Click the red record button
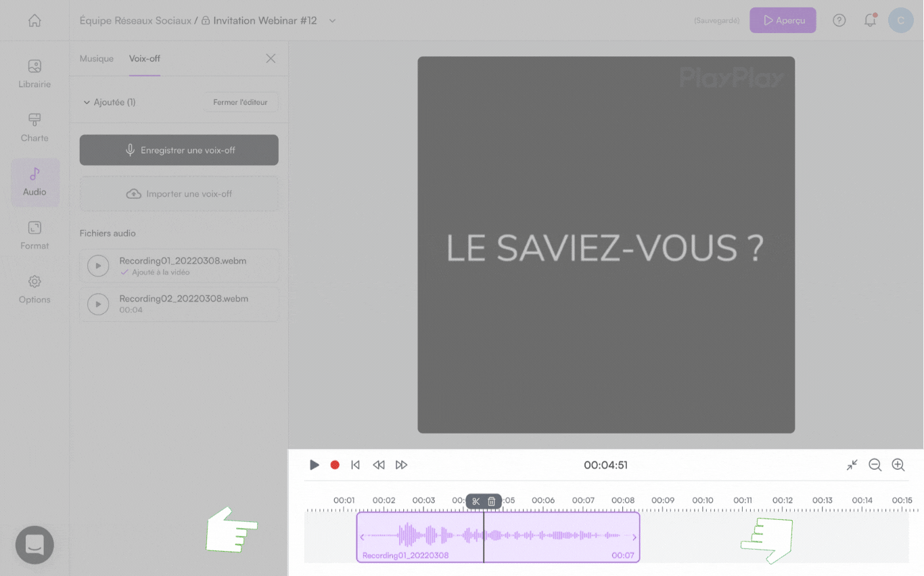The width and height of the screenshot is (924, 576). (x=335, y=465)
